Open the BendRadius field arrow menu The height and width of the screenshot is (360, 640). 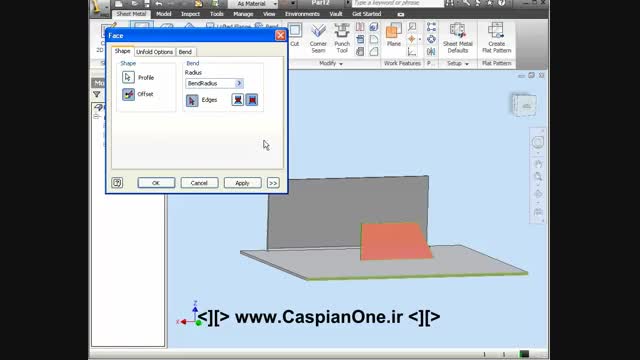(239, 83)
